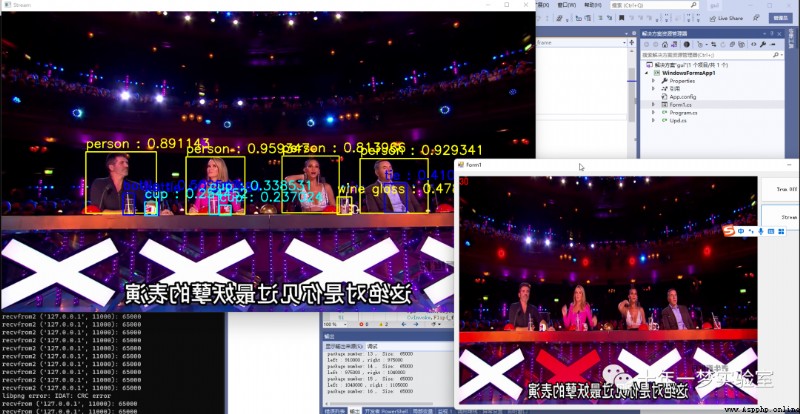Toggle Preview Selected Items in Solution Explorer
Viewport: 800px width, 414px height.
(772, 44)
